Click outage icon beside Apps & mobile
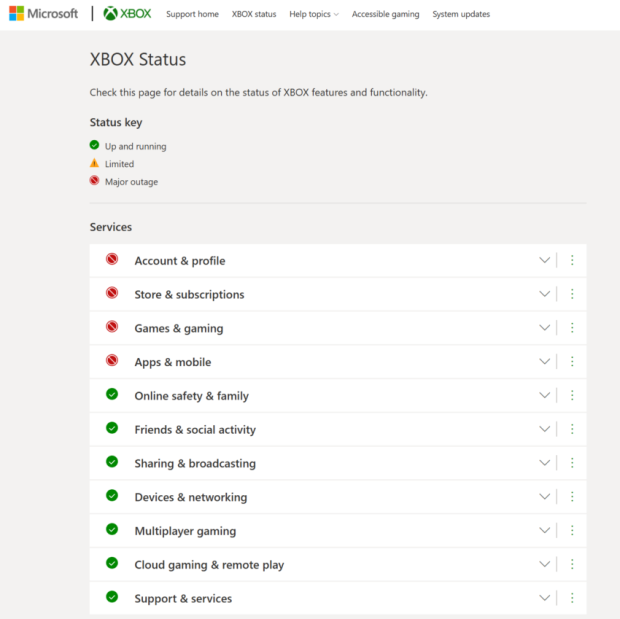This screenshot has width=620, height=619. coord(112,360)
